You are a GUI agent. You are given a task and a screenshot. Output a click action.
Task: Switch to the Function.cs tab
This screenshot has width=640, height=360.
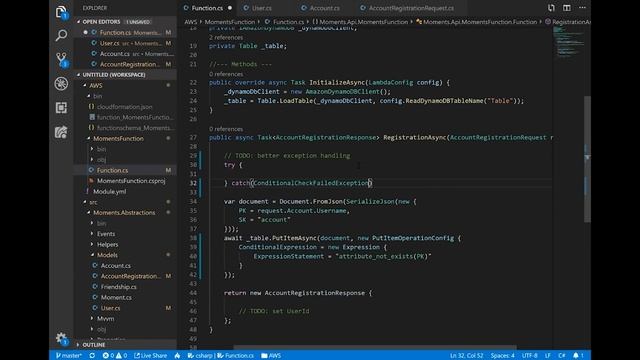(x=207, y=8)
